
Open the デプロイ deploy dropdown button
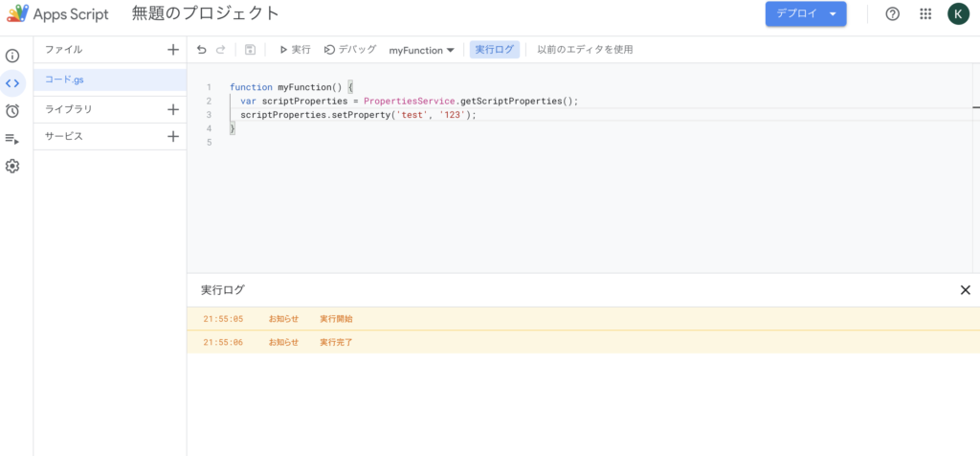[806, 13]
